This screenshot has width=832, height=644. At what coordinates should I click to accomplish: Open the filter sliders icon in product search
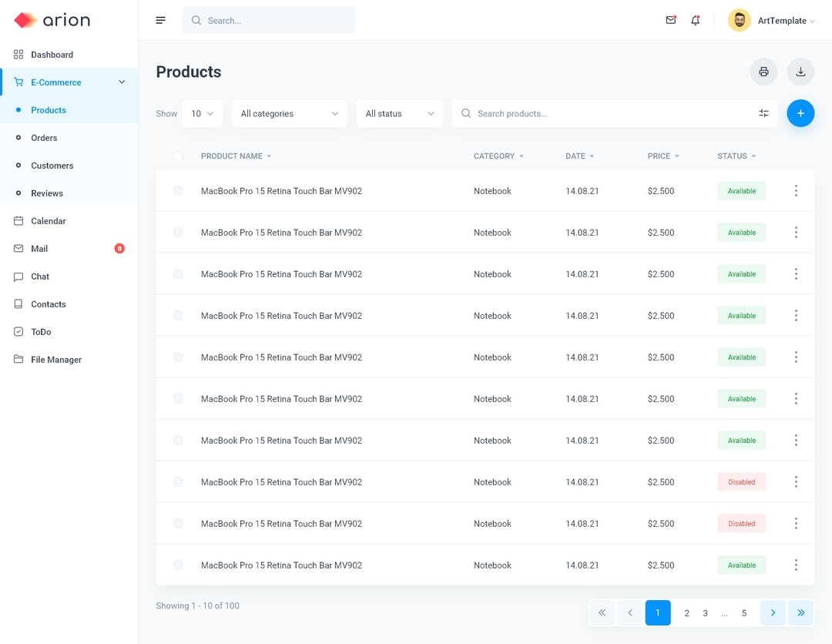click(763, 113)
